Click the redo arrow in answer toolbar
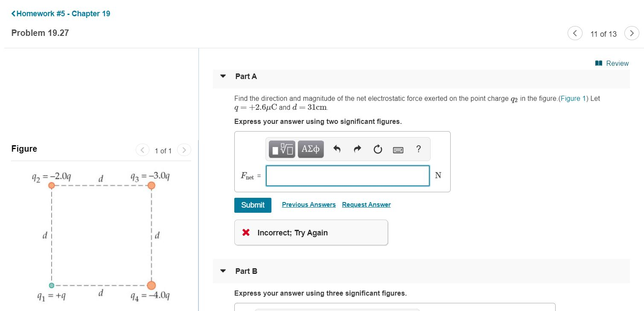Image resolution: width=644 pixels, height=311 pixels. coord(358,149)
